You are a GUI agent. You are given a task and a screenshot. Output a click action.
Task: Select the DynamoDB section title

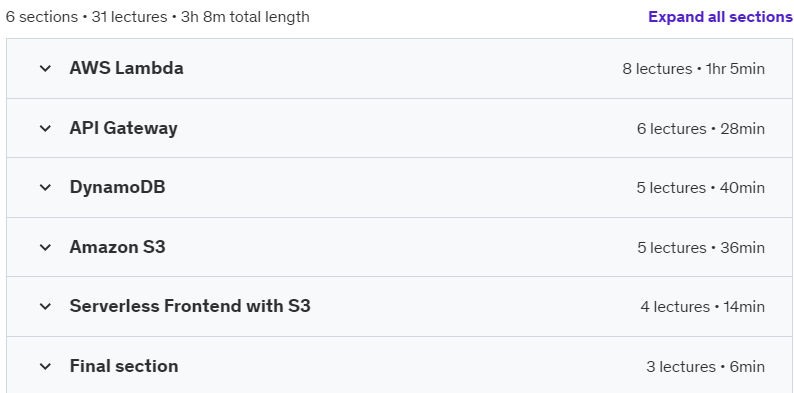tap(117, 187)
